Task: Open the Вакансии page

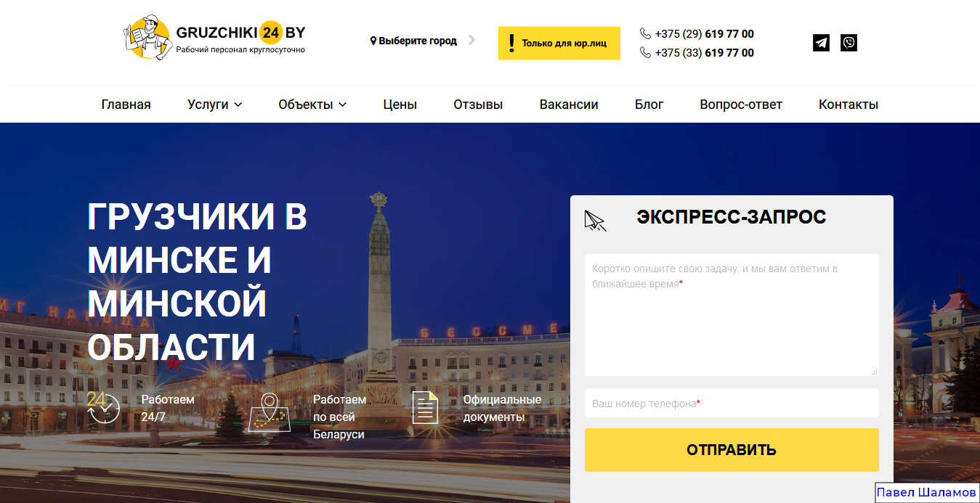Action: (x=569, y=105)
